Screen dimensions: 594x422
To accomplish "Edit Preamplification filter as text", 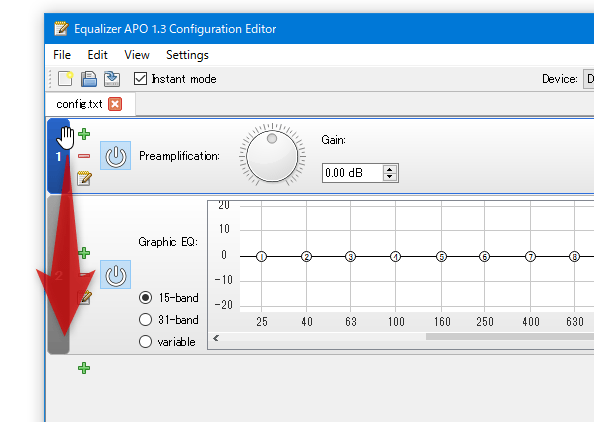I will [84, 178].
